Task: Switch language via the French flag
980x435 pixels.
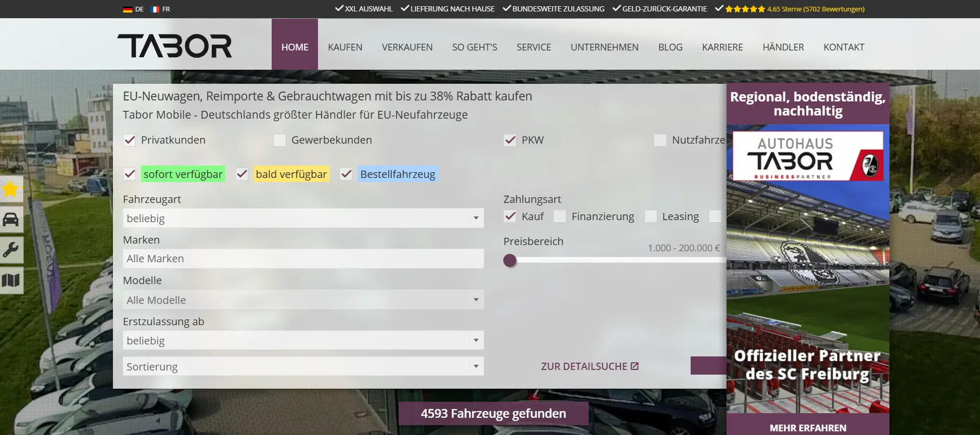Action: (x=155, y=9)
